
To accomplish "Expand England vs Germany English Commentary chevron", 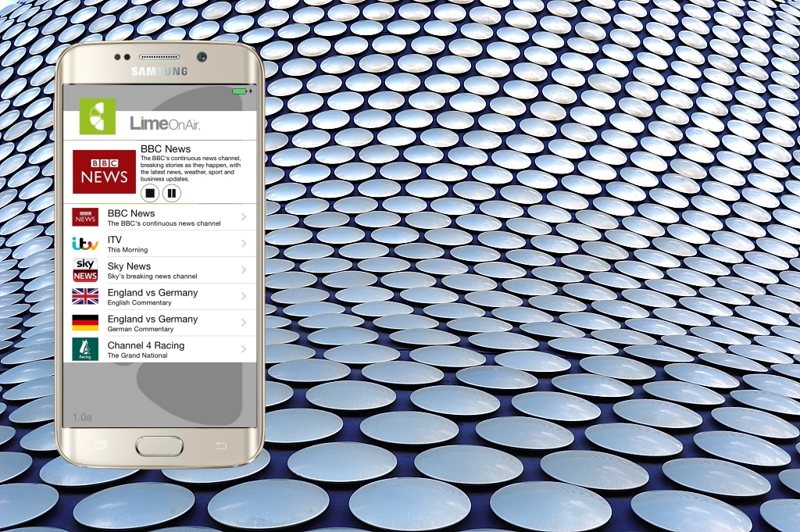I will pos(244,297).
